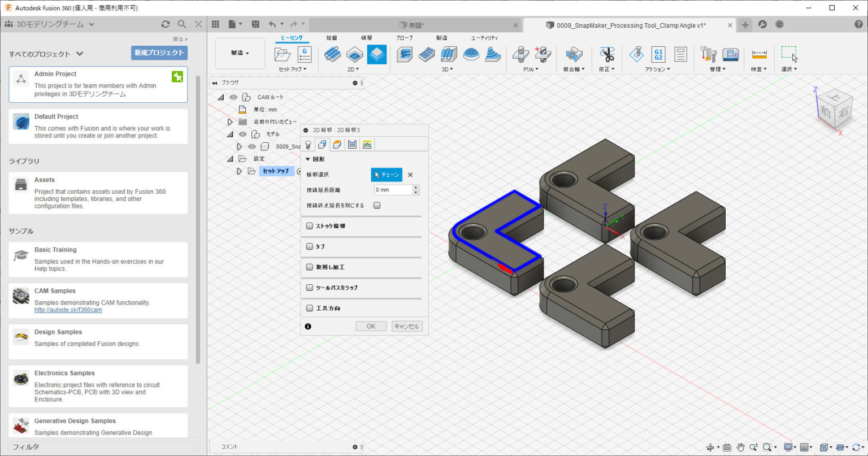This screenshot has height=456, width=868.
Task: Click OK to confirm the 2D輪郭 operation
Action: tap(370, 326)
